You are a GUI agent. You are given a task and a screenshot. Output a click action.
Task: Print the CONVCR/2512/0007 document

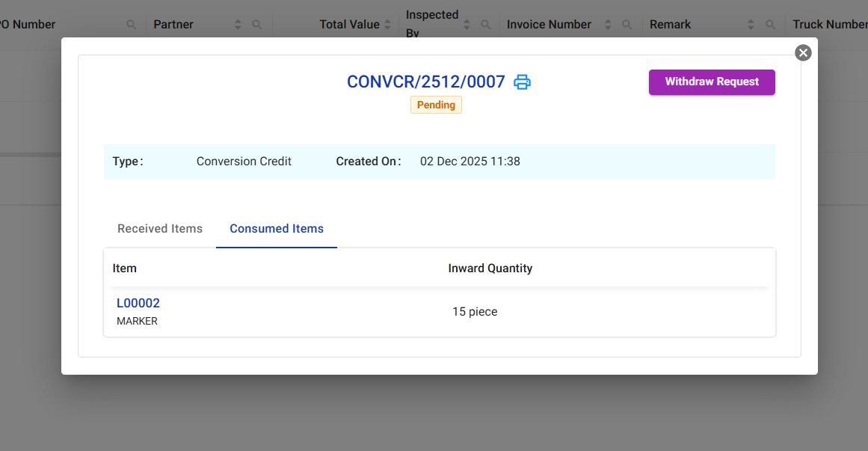coord(522,82)
